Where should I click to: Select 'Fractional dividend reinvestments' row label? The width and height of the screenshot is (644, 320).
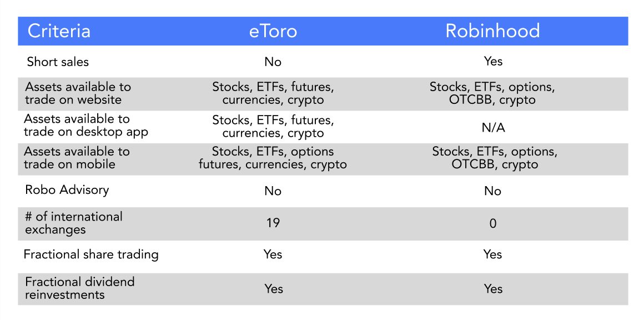point(80,288)
